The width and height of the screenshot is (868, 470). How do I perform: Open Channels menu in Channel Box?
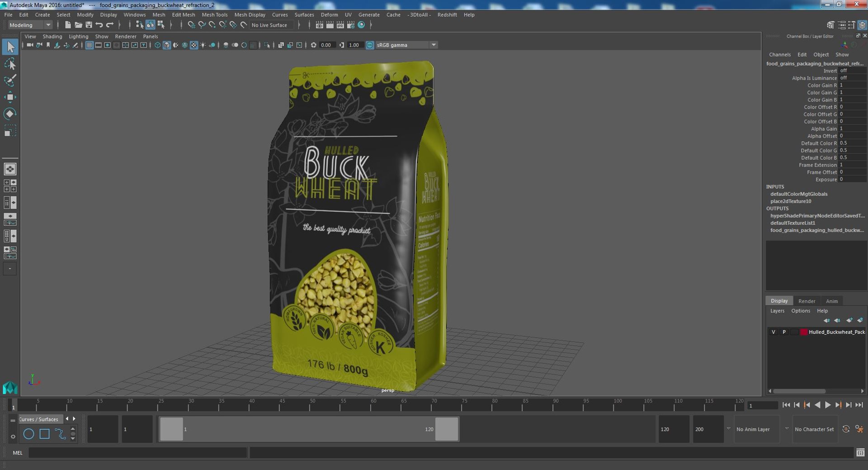click(x=780, y=54)
